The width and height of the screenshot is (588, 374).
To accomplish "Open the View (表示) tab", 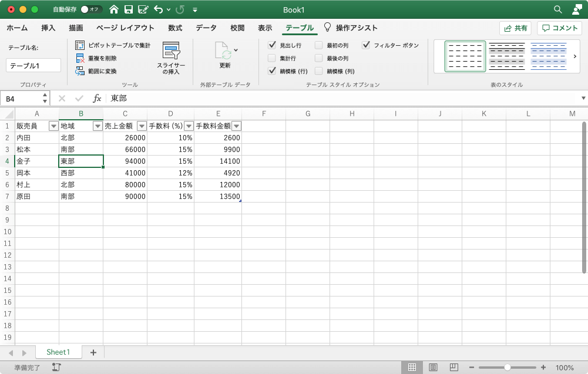I will (265, 28).
